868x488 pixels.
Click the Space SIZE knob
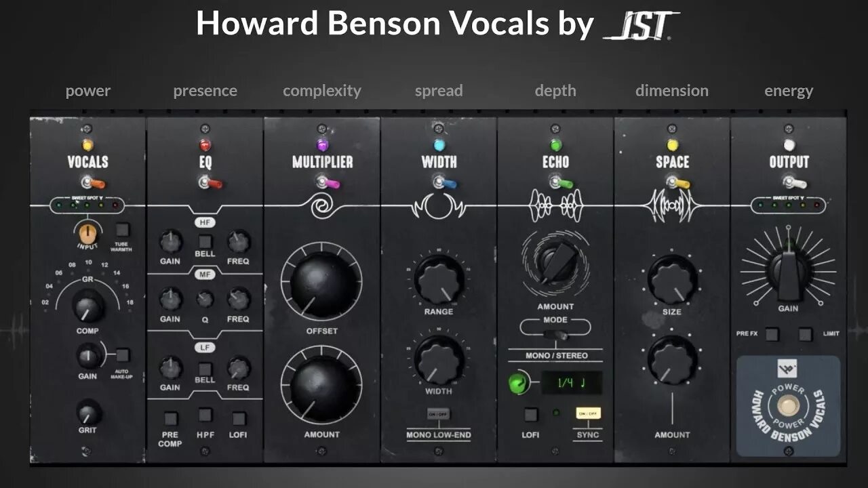point(672,279)
